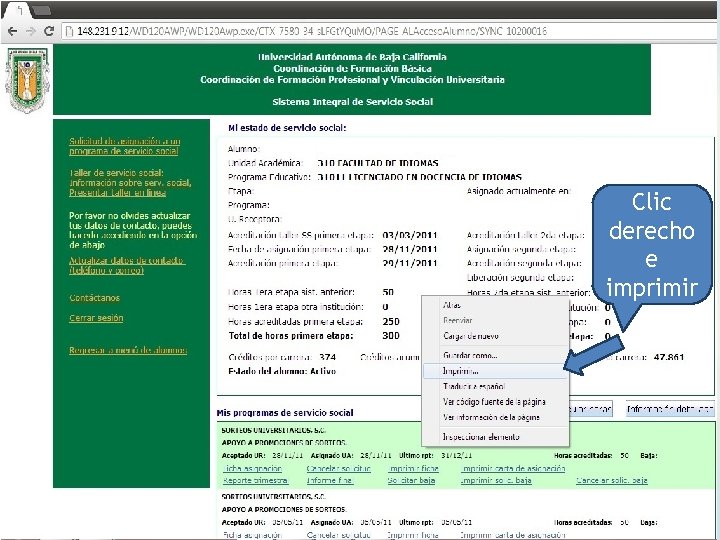This screenshot has width=720, height=540.
Task: Click 'FACULTAD DE IDIOMAS' text
Action: click(x=388, y=163)
